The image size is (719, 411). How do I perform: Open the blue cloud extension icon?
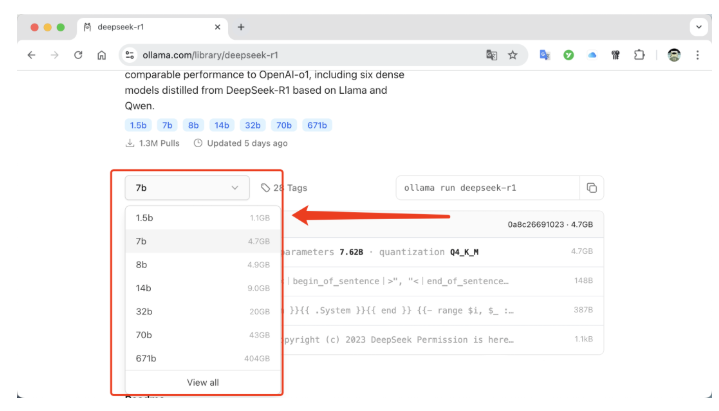pos(592,55)
